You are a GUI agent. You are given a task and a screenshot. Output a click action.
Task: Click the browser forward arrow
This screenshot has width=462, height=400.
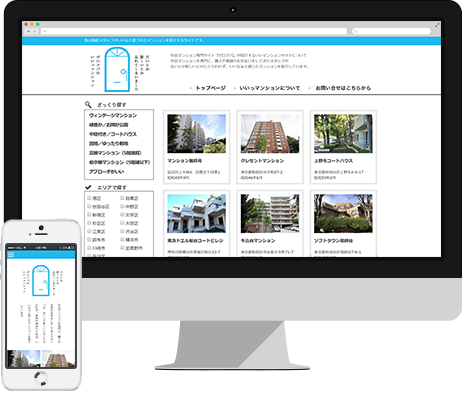coord(34,31)
